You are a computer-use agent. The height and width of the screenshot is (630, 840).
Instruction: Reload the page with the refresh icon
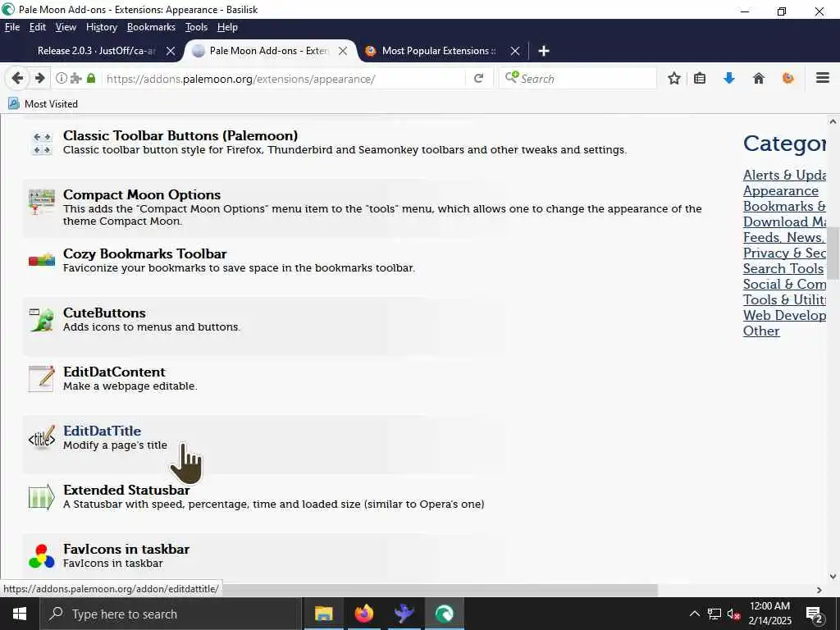click(478, 78)
